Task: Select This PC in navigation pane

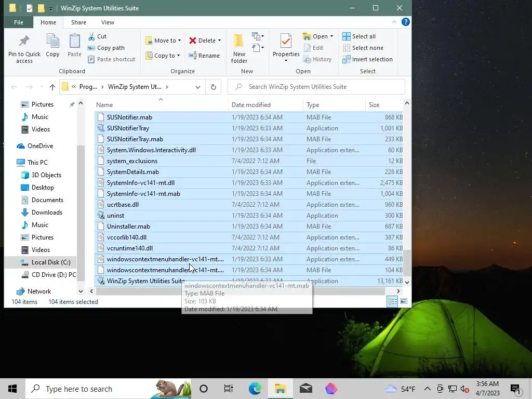Action: click(37, 163)
